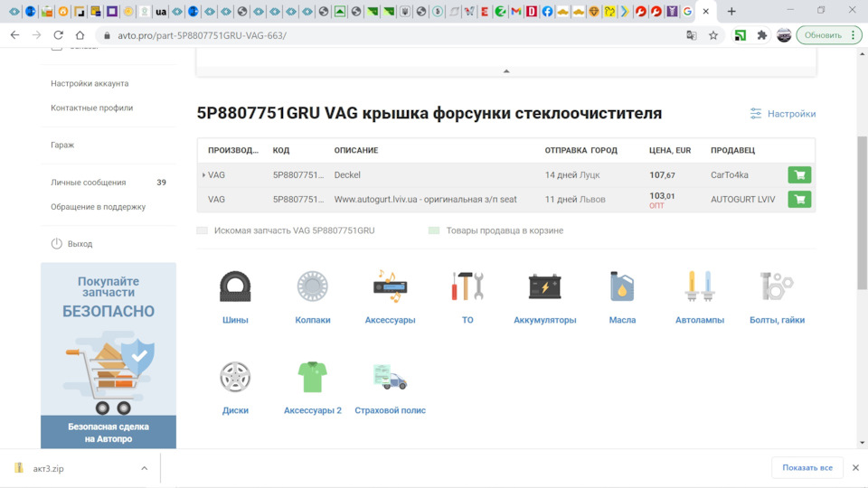Collapse the panel with the up arrow
868x488 pixels.
pyautogui.click(x=506, y=70)
